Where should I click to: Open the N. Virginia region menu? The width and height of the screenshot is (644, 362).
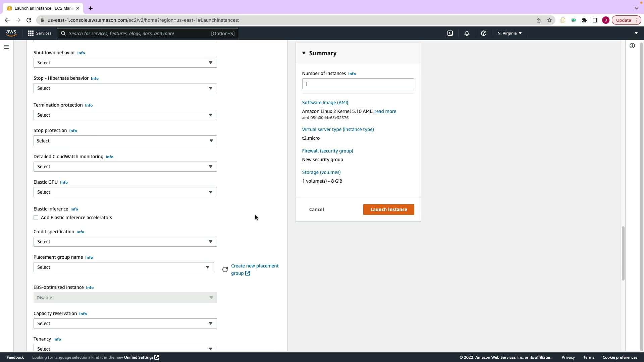[509, 33]
